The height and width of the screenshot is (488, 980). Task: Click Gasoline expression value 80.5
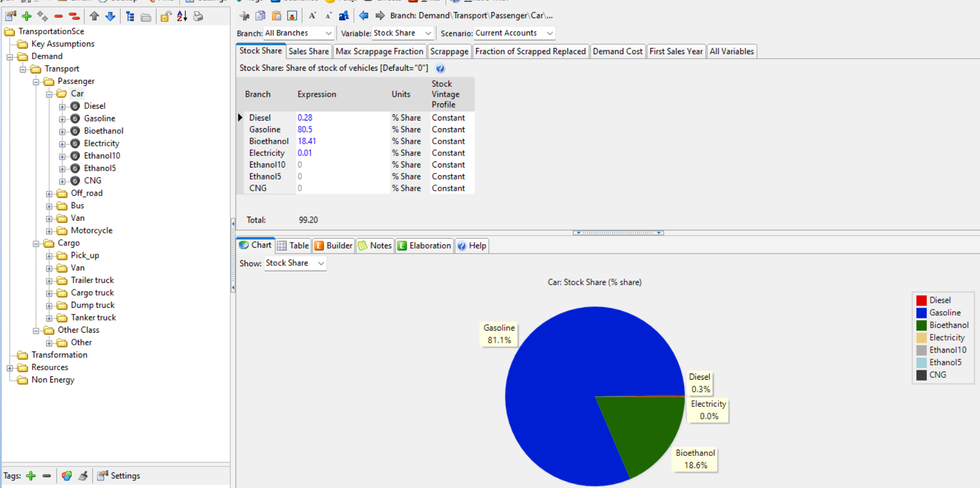tap(305, 129)
